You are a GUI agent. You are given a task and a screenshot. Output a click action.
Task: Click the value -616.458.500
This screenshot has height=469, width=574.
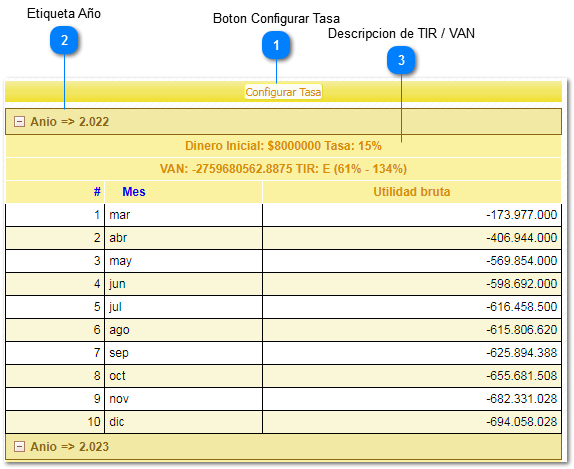[x=521, y=307]
